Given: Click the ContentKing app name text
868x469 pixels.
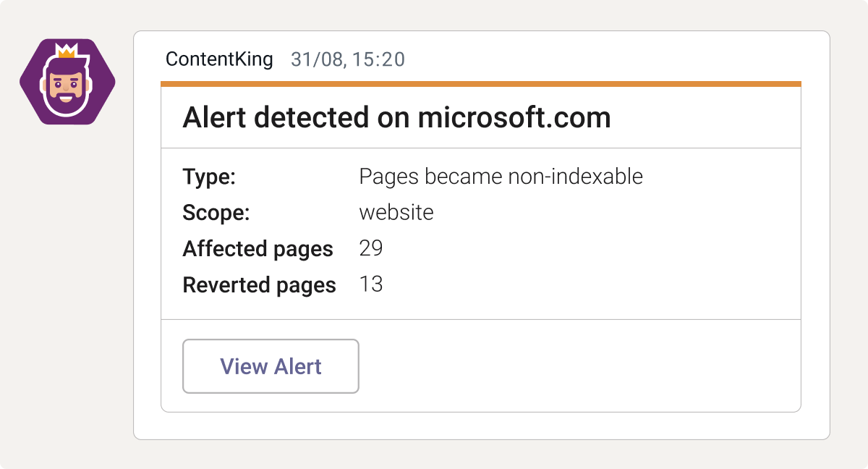Looking at the screenshot, I should point(219,60).
